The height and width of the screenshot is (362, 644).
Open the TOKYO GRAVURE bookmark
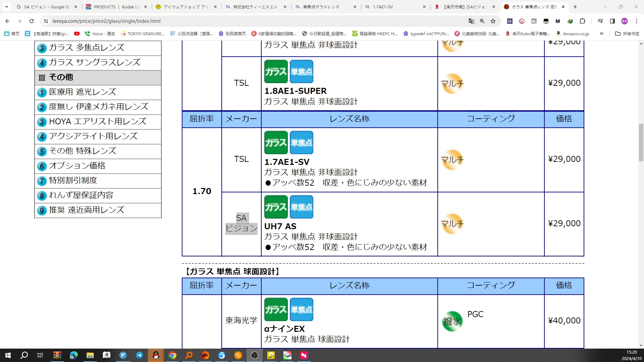pyautogui.click(x=143, y=34)
